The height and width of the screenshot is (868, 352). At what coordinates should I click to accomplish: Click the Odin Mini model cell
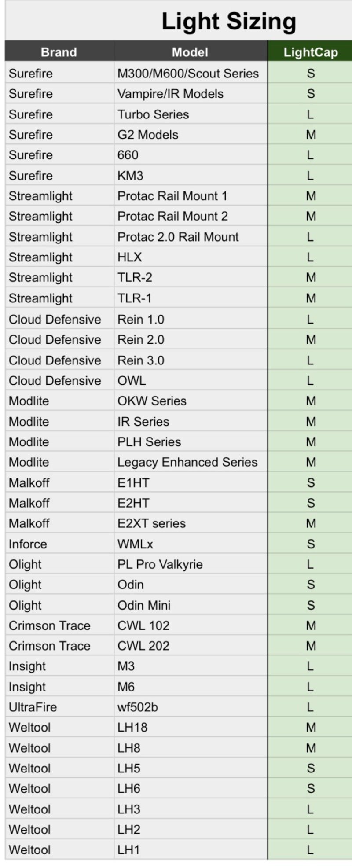(143, 605)
